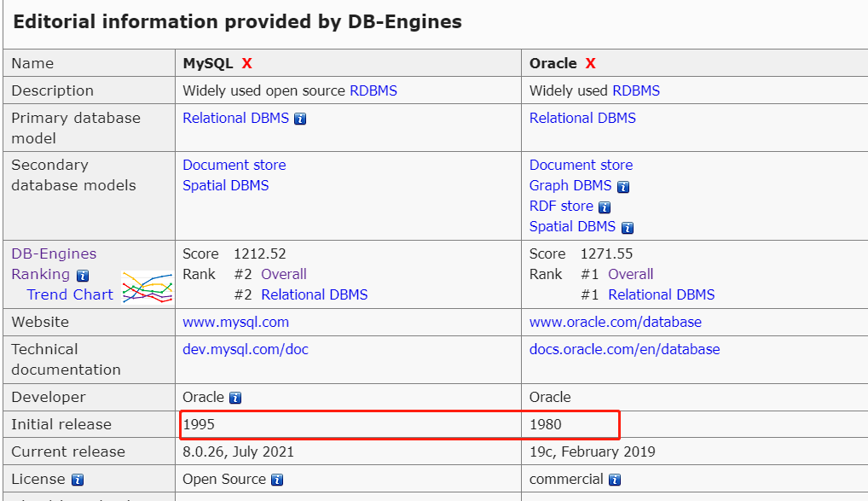Open MySQL Overall rank link
The height and width of the screenshot is (501, 868).
pos(283,274)
